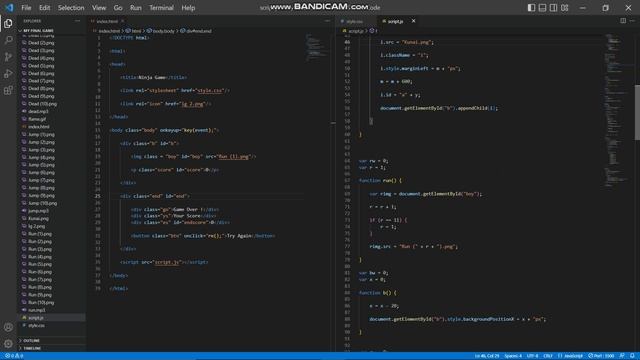
Task: Open the html breadcrumb in index.html
Action: click(x=133, y=31)
